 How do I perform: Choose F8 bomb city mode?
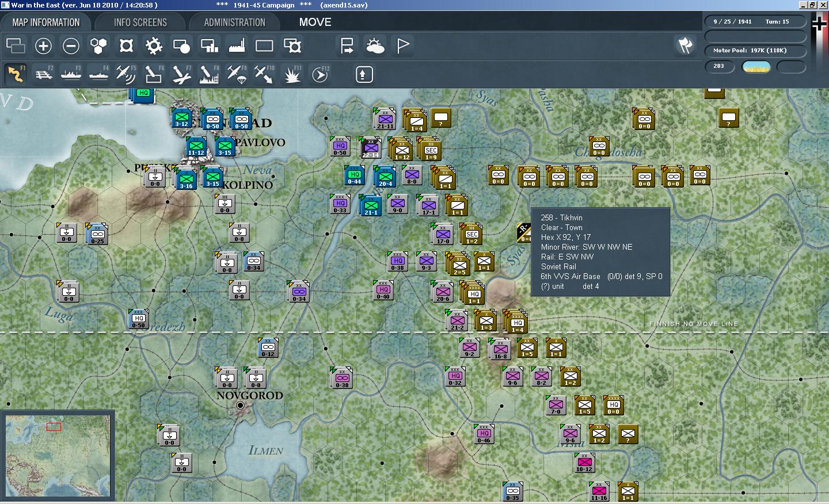(x=209, y=74)
